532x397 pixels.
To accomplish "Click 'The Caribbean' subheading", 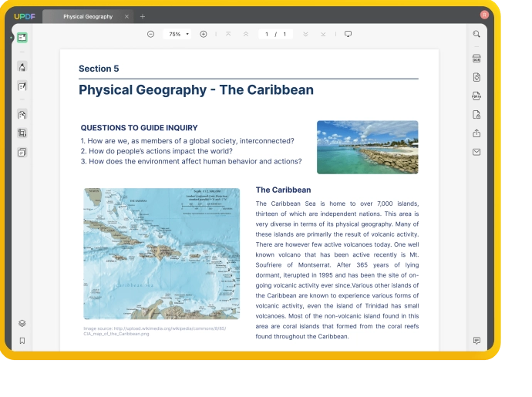I will (x=283, y=190).
